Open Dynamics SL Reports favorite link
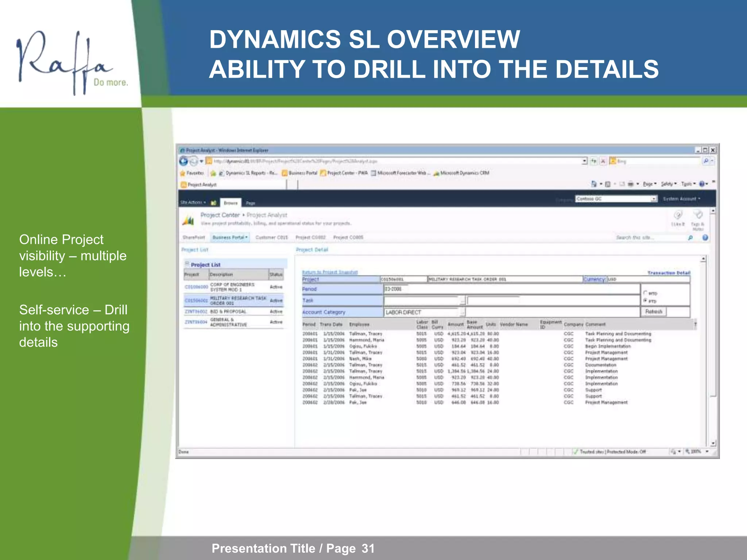The height and width of the screenshot is (560, 747). [248, 173]
